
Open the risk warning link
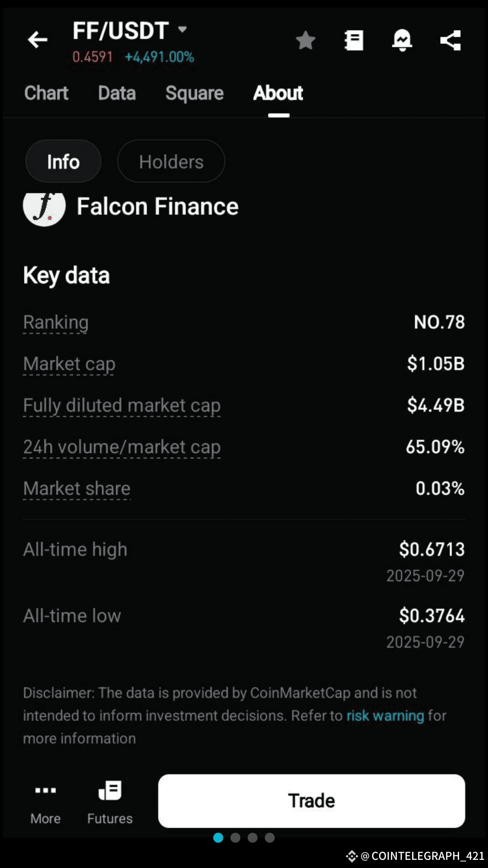tap(385, 716)
